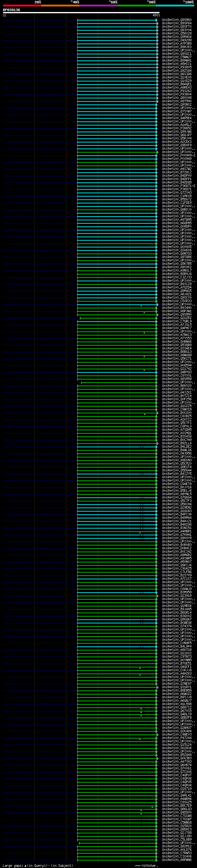Select label UniRef100_C5WN27
Image resolution: width=197 pixels, height=868 pixels.
[176, 57]
